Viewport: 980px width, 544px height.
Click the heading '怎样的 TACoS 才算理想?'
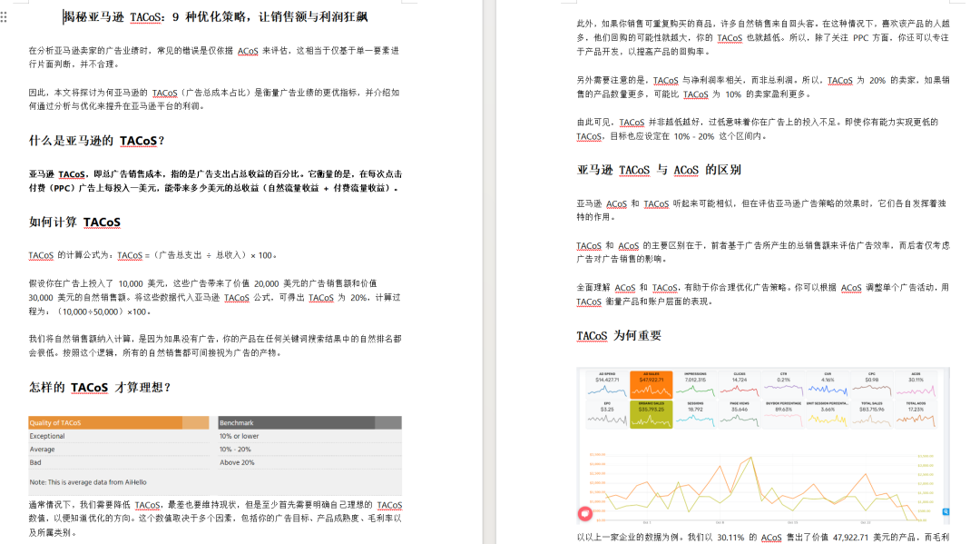pos(100,388)
